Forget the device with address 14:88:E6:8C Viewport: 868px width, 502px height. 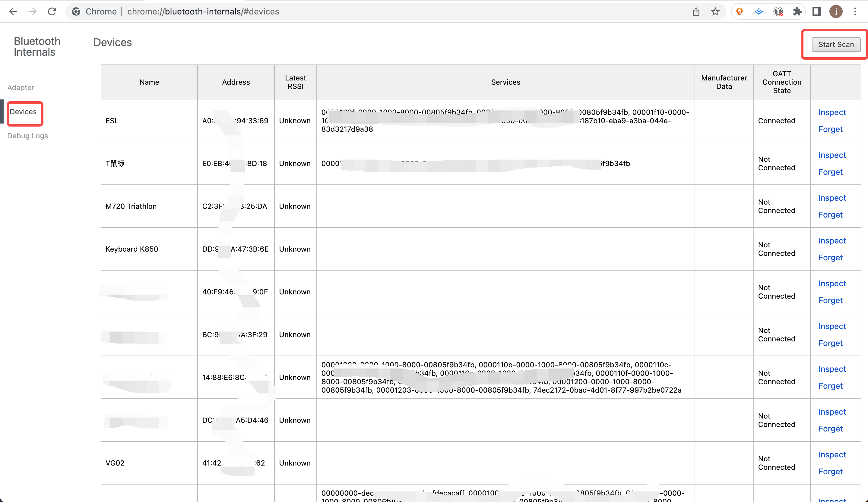pos(831,386)
